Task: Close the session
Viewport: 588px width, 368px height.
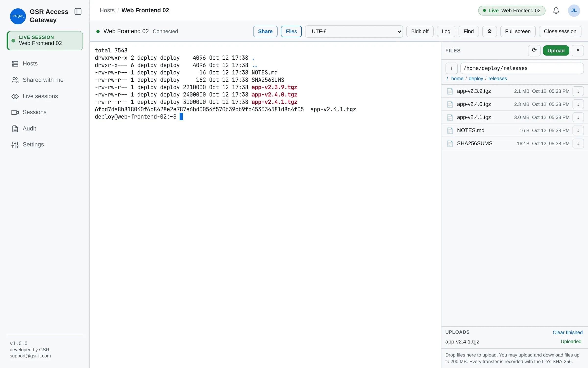Action: (x=560, y=31)
